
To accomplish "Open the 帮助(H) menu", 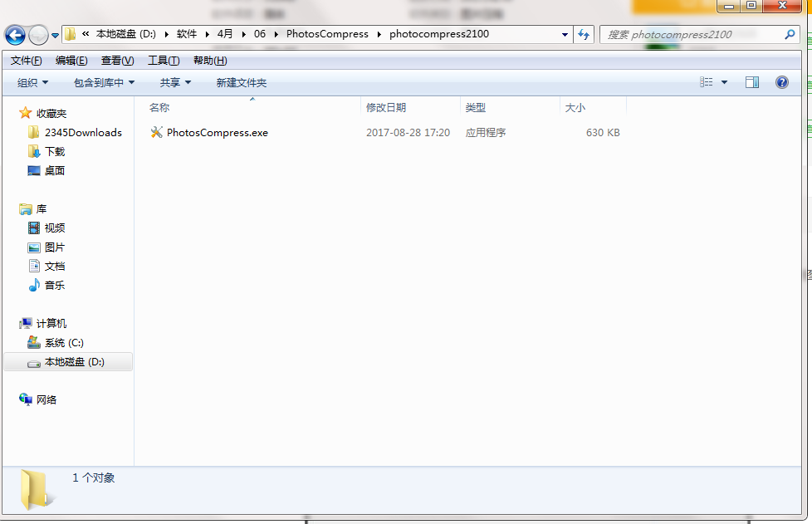I will pos(210,61).
